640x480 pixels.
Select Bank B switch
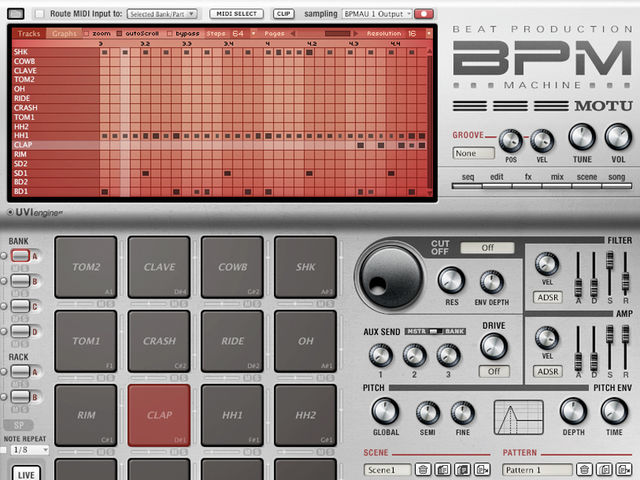20,281
